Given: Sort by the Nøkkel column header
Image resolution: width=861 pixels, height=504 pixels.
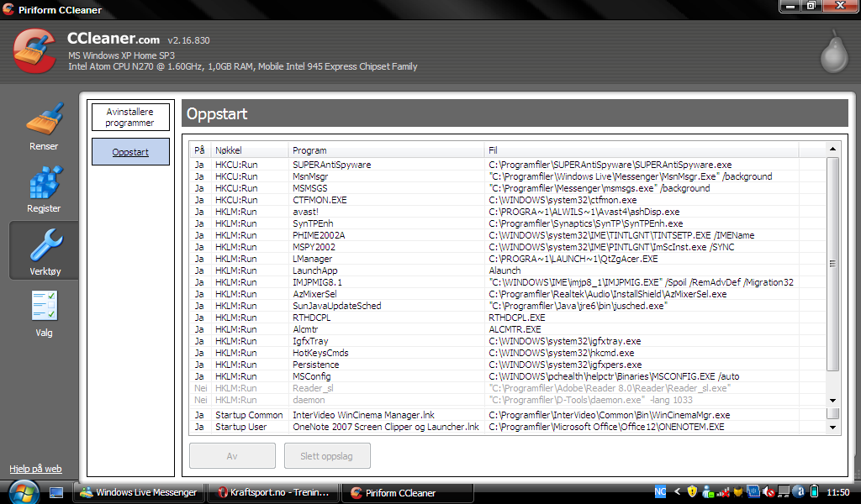Looking at the screenshot, I should [249, 150].
